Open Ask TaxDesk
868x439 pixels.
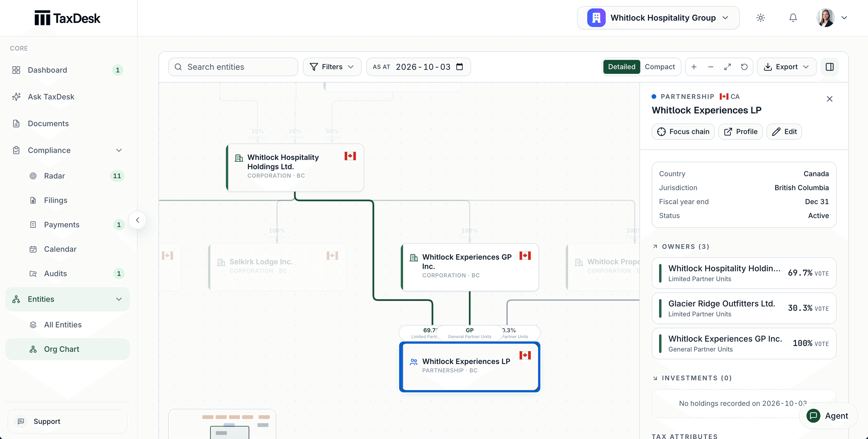[x=67, y=97]
